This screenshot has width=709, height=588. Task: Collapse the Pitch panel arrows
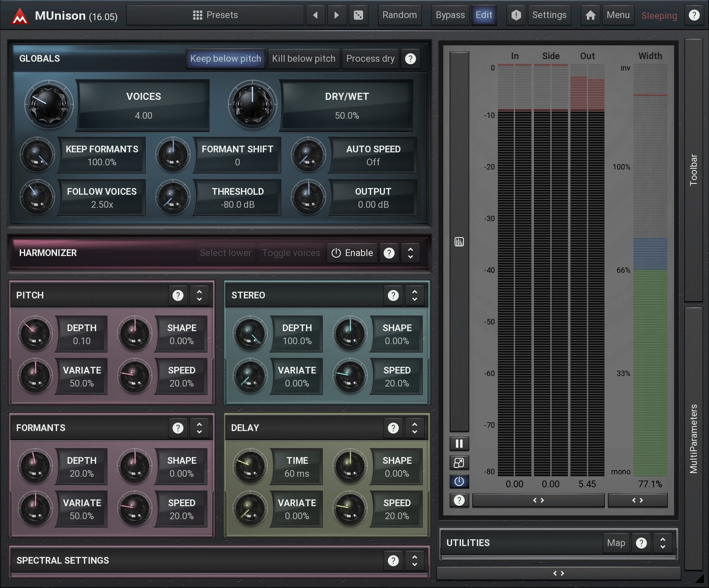pos(199,295)
